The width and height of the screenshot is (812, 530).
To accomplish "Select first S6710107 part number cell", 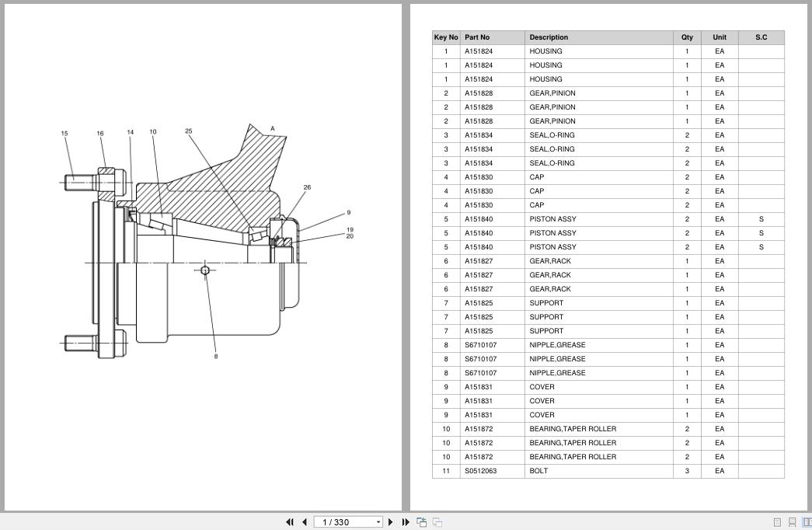I will coord(492,345).
